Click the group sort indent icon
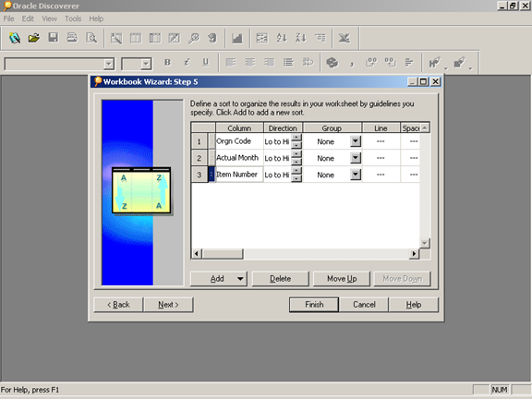Viewport: 532px width, 399px height. pos(320,38)
